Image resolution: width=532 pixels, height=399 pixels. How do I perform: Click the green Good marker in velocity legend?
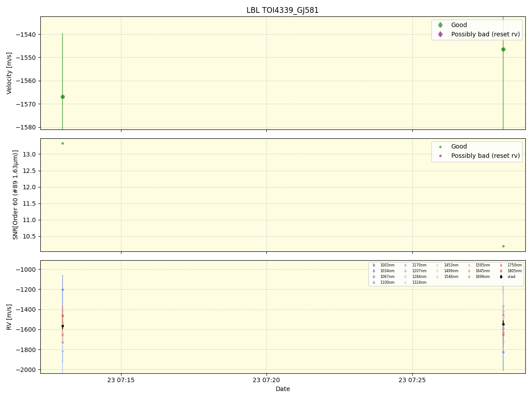440,25
